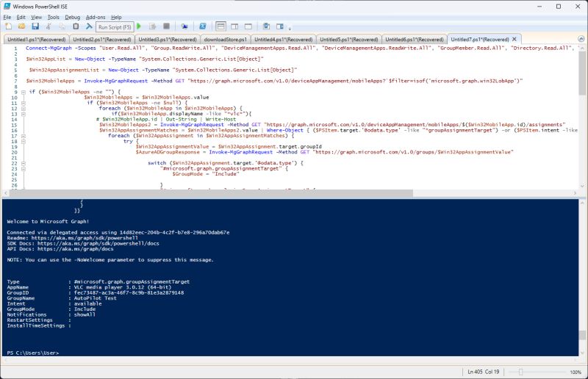
Task: Open the Debug menu
Action: coord(72,17)
